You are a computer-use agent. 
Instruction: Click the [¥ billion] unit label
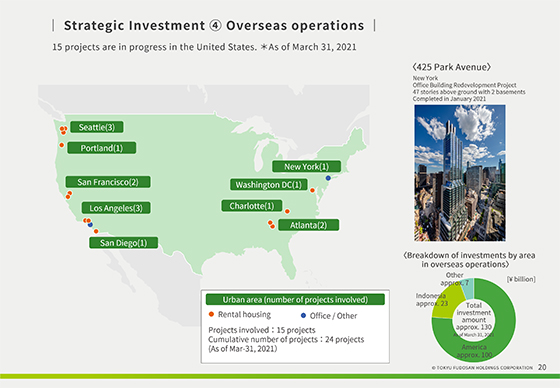(x=521, y=279)
